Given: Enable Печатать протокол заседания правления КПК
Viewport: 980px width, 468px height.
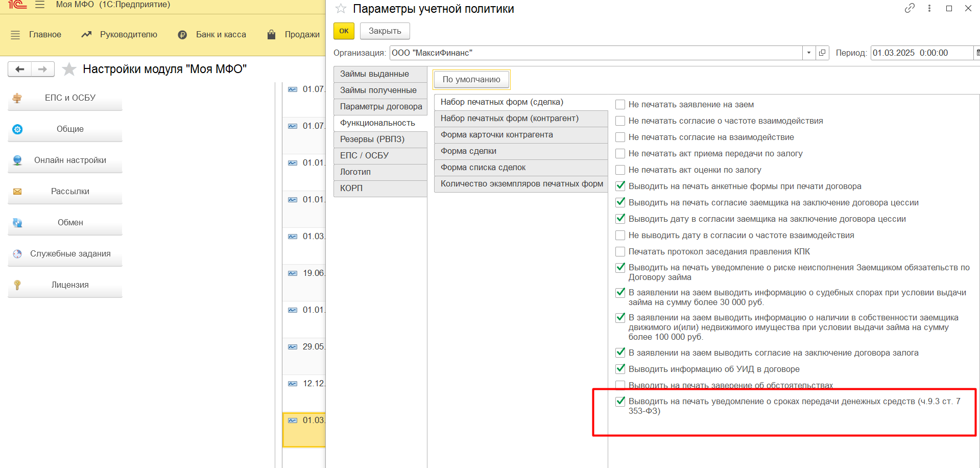Looking at the screenshot, I should pyautogui.click(x=620, y=252).
